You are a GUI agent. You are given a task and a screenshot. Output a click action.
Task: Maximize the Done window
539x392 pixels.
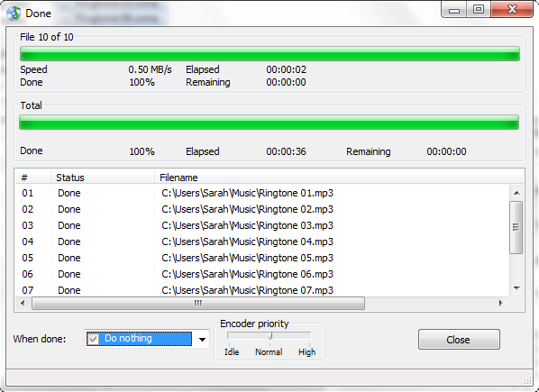(x=479, y=9)
